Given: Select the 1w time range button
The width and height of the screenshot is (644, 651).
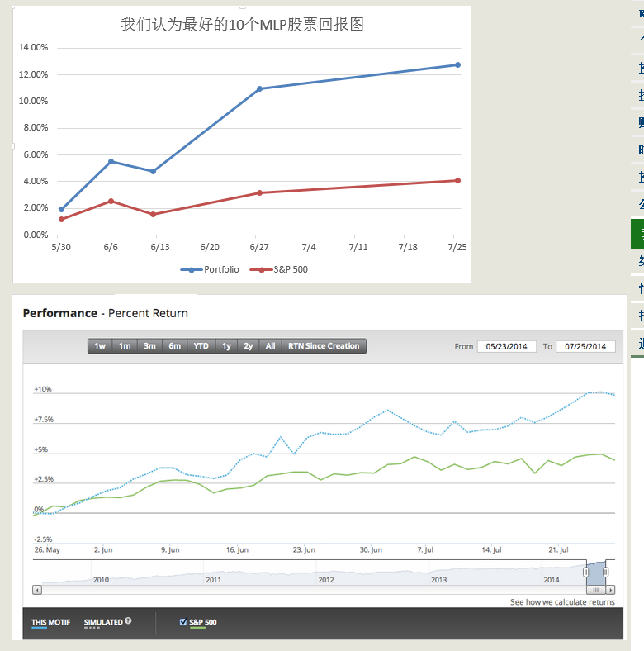Looking at the screenshot, I should [100, 346].
